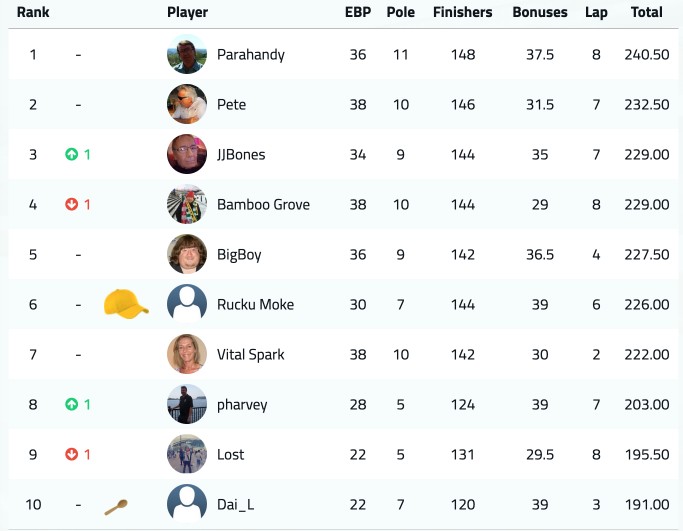Open Rucku Moke's default avatar icon

tap(187, 304)
